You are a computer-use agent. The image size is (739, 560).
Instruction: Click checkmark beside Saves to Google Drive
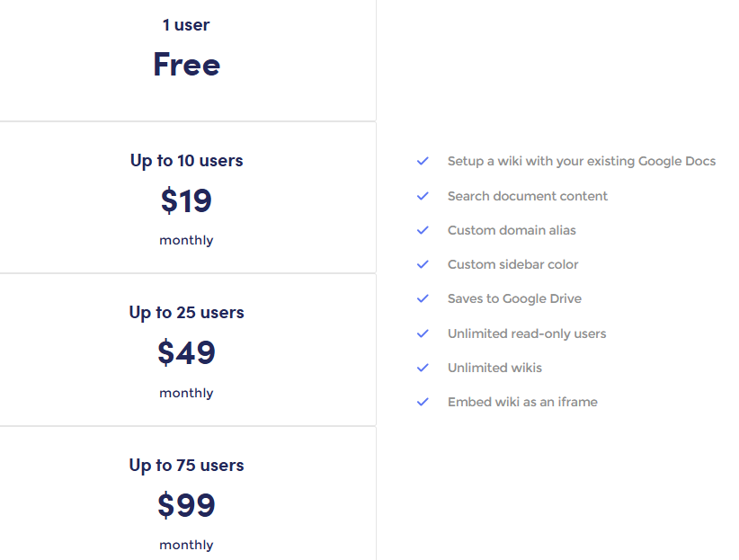click(423, 298)
